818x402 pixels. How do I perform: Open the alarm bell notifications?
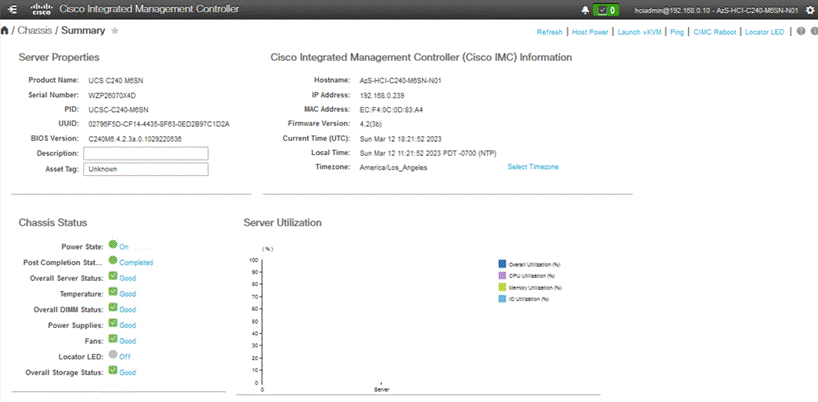(x=585, y=10)
